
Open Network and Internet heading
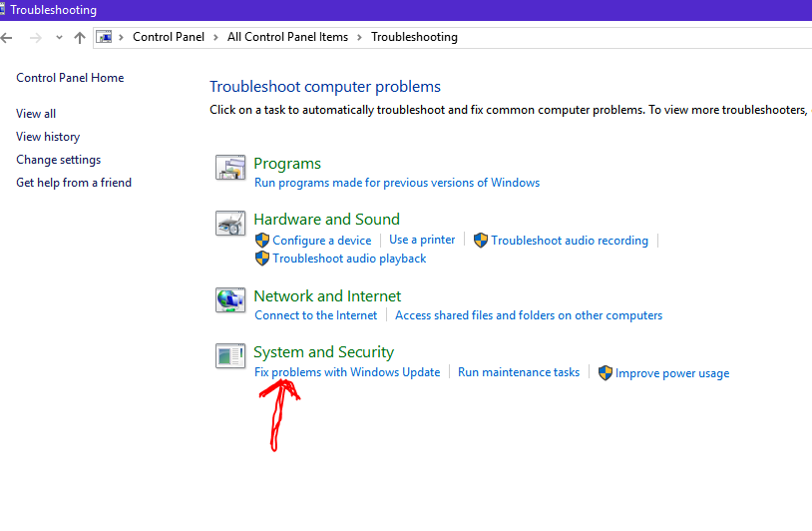pos(327,296)
